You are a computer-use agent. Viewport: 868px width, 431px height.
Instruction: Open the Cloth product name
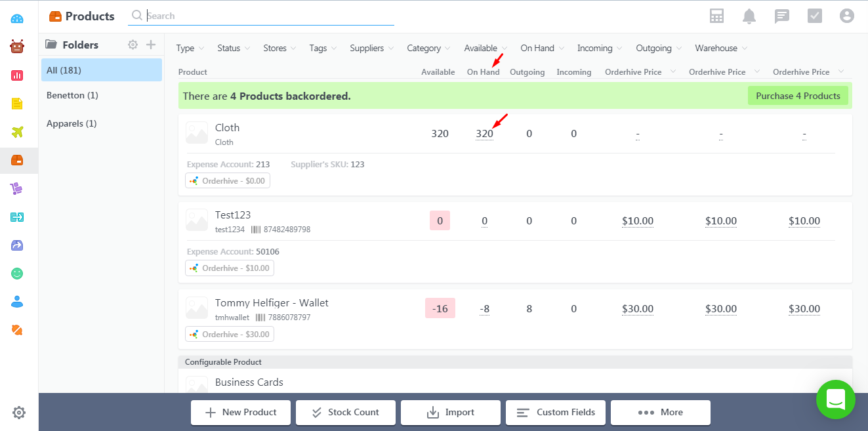point(227,128)
